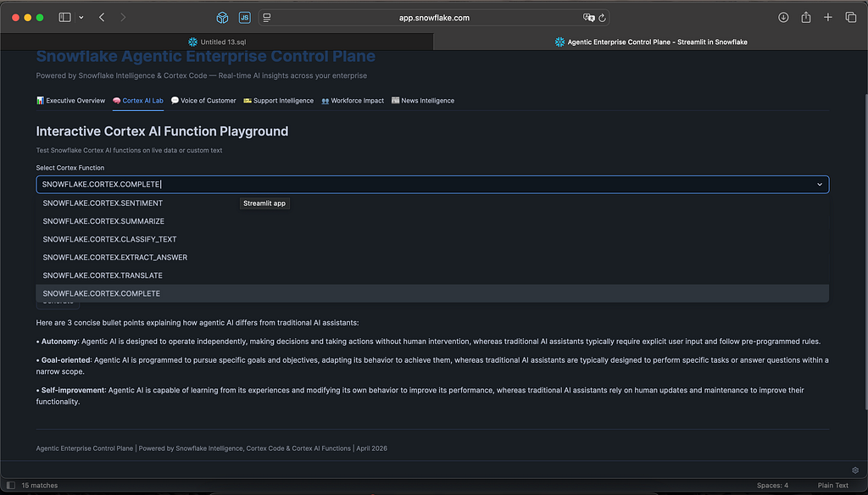Click the page vertical scrollbar
868x495 pixels.
[x=865, y=252]
